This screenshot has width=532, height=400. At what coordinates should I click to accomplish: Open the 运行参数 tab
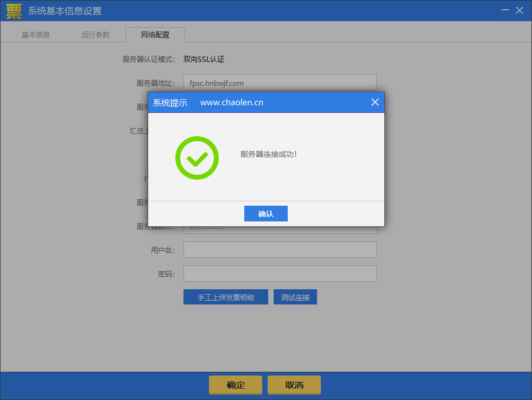coord(96,35)
